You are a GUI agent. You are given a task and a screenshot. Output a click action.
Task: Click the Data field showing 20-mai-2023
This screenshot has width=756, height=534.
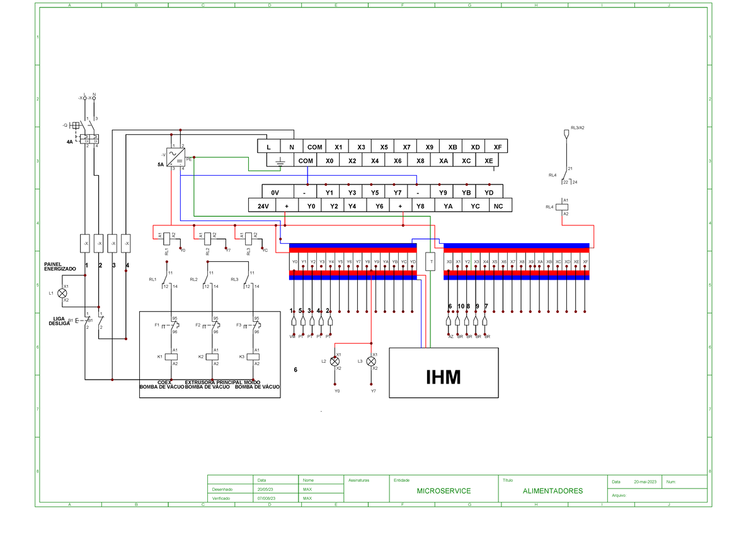pyautogui.click(x=645, y=482)
